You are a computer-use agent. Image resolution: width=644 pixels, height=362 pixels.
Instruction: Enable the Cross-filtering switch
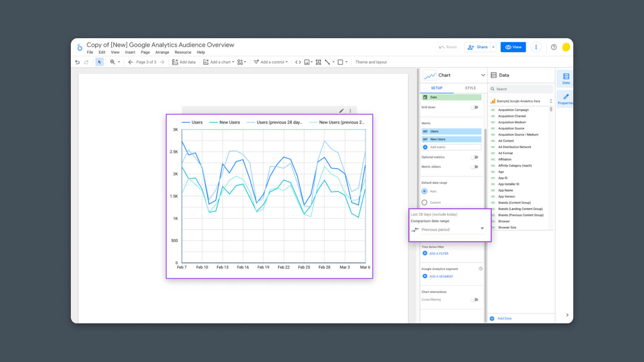click(475, 300)
